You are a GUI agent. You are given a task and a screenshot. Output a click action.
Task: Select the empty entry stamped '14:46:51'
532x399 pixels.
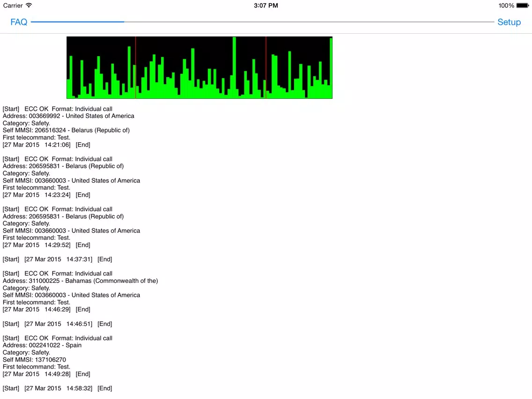[x=57, y=324]
